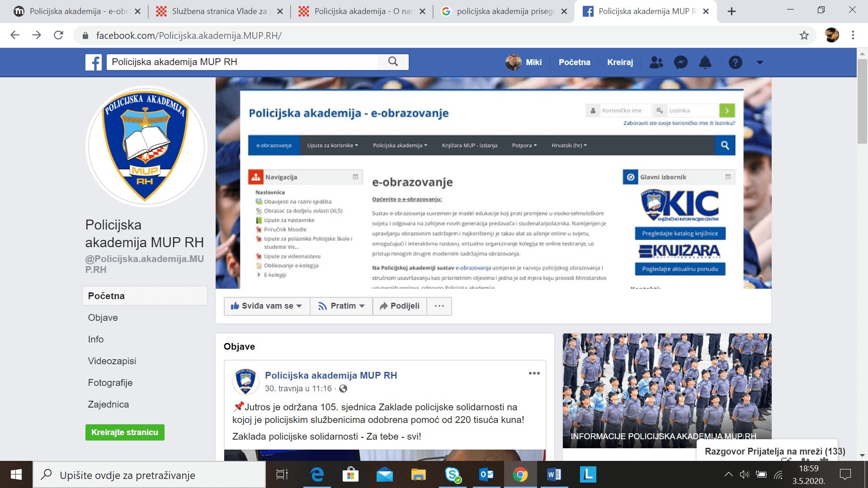868x488 pixels.
Task: Click the Facebook logo icon
Action: [94, 62]
